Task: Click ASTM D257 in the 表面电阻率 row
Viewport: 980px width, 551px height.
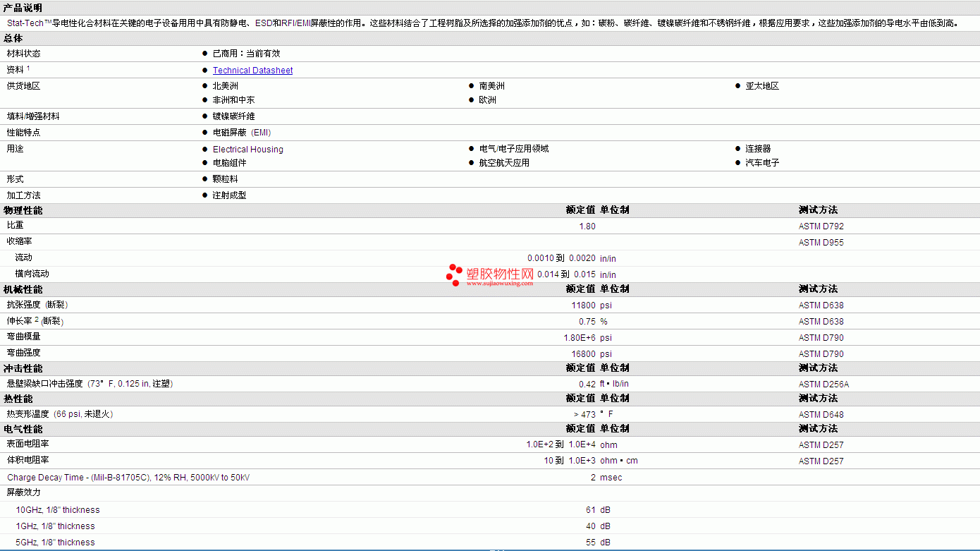Action: pos(821,445)
